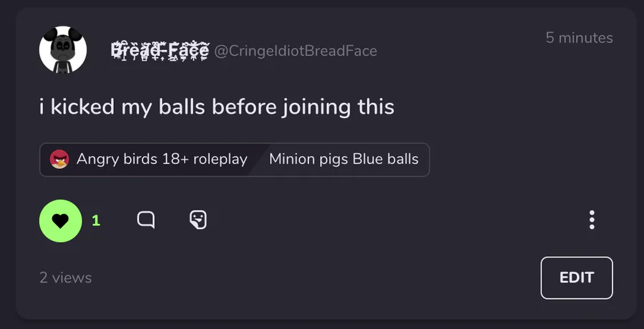Go to Minion pigs Blue balls channel
This screenshot has height=329, width=644.
tap(343, 159)
